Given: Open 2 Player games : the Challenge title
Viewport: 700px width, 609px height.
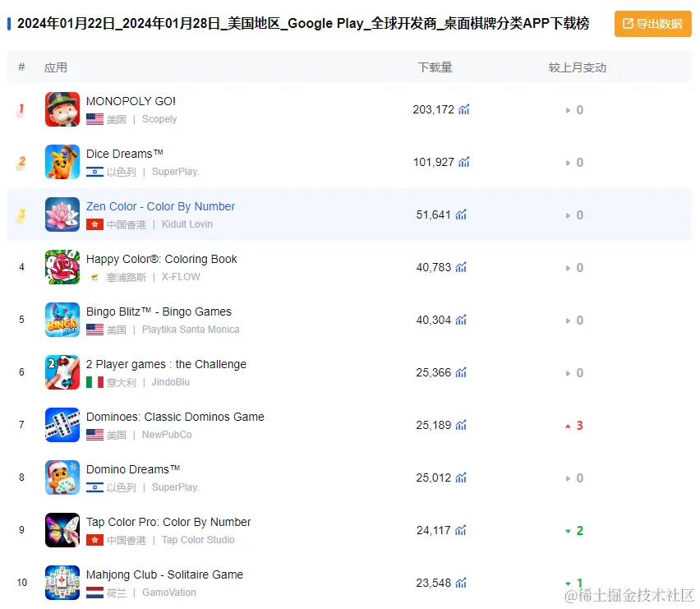Looking at the screenshot, I should click(x=166, y=364).
